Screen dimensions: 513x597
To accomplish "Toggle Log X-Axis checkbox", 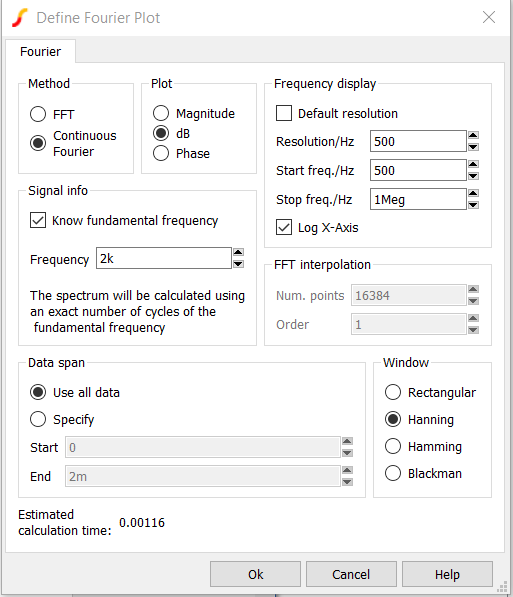I will [x=284, y=227].
